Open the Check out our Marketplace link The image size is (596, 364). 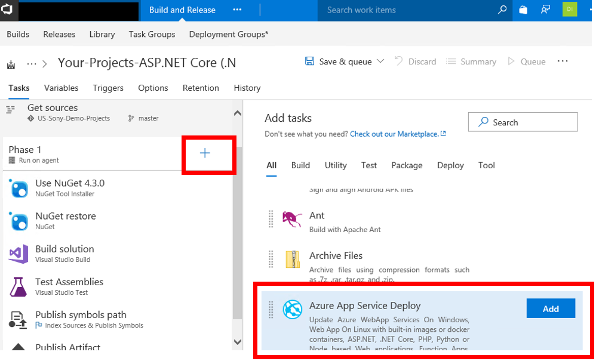(x=398, y=134)
